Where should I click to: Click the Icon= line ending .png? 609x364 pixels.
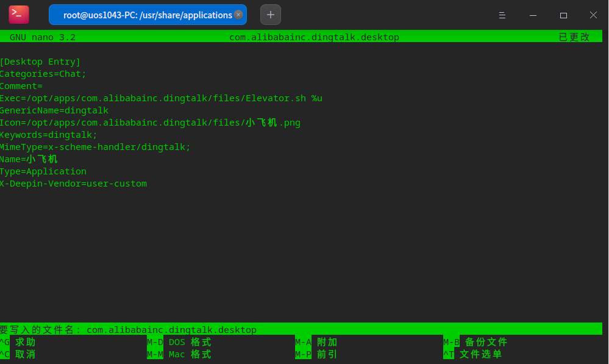click(x=151, y=123)
